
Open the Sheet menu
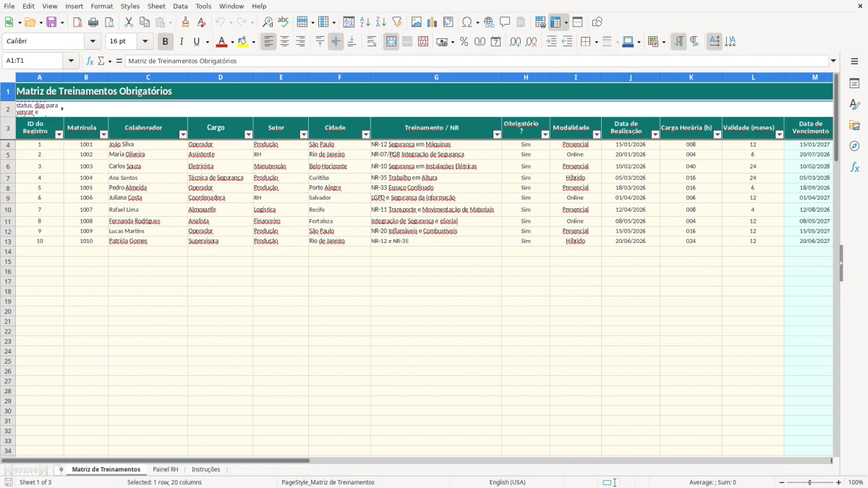tap(156, 6)
